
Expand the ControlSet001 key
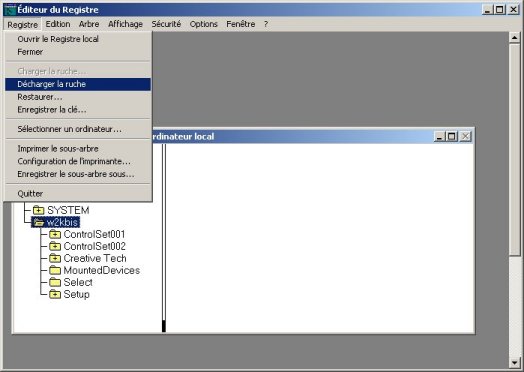pyautogui.click(x=55, y=234)
